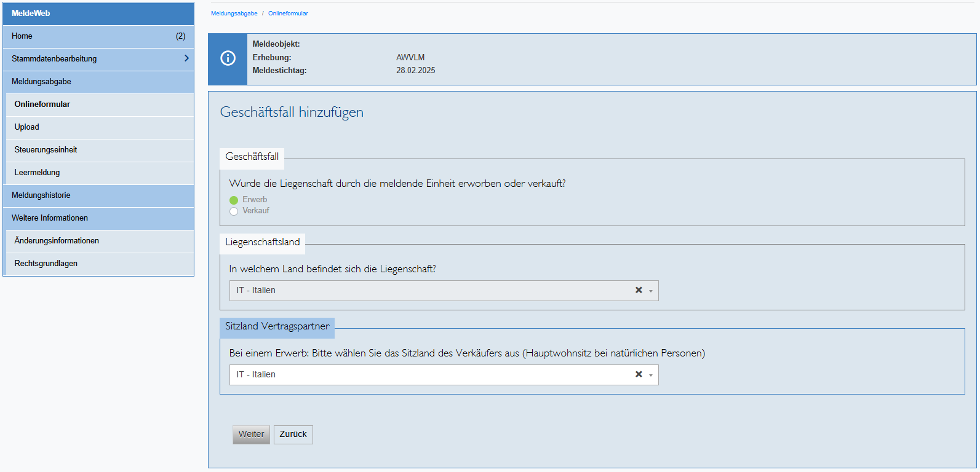Select the Verkauf radio option
980x472 pixels.
[234, 211]
